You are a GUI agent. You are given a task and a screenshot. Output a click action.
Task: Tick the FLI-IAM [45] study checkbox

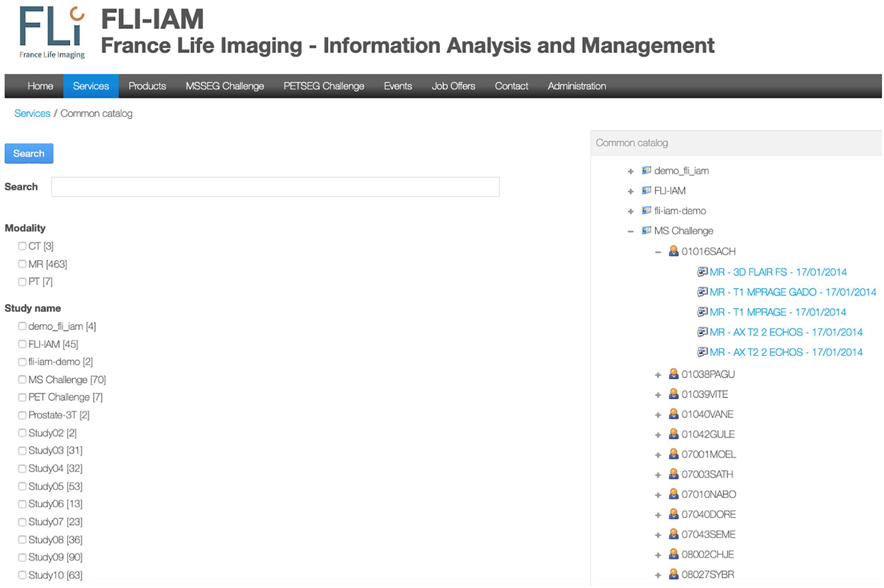point(22,344)
